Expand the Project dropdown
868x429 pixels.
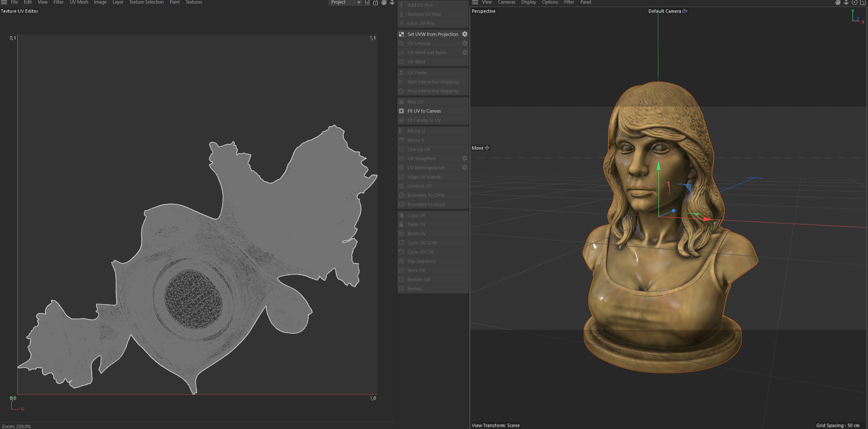tap(345, 2)
